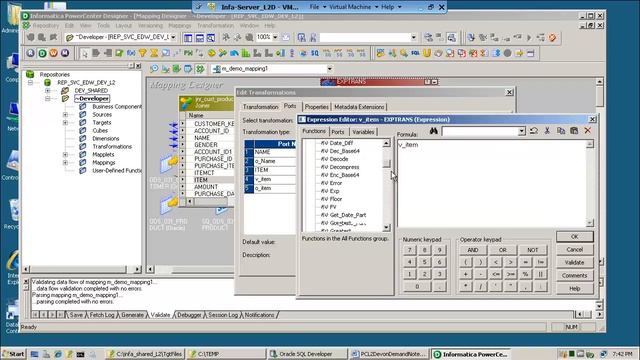Click the binoculars find icon in Expression Editor
This screenshot has height=360, width=640.
pos(433,131)
